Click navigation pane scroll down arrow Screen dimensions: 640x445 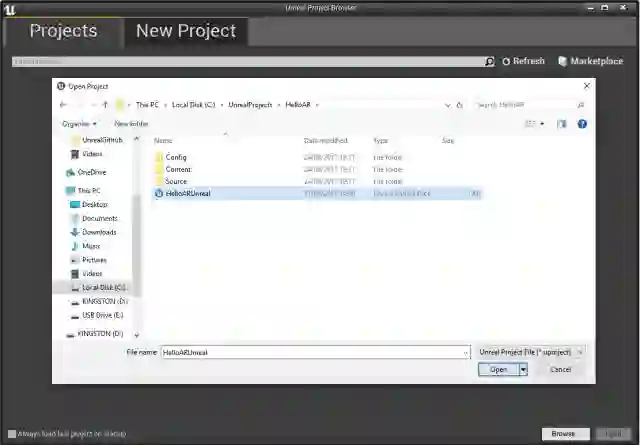(137, 335)
